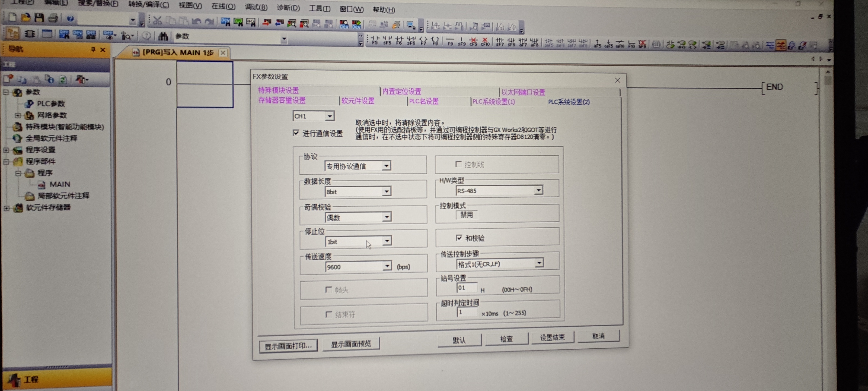Switch to the 特殊模块设置 tab
The width and height of the screenshot is (868, 391).
(x=278, y=90)
